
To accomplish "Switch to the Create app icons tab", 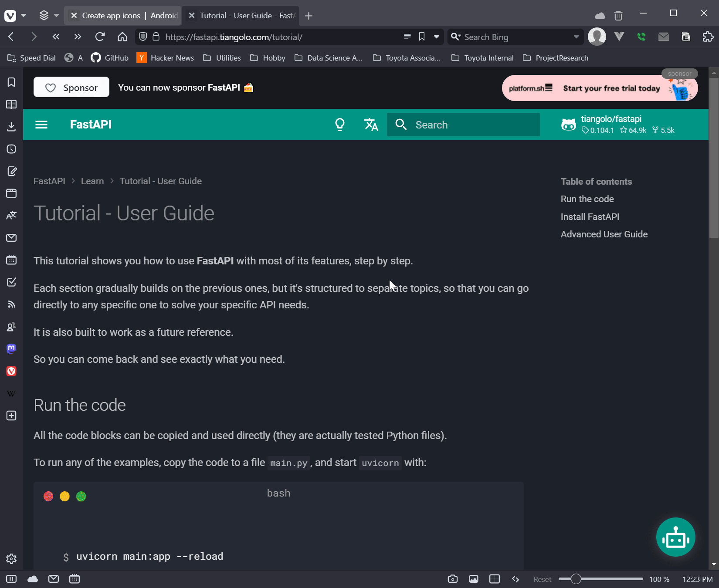I will [122, 16].
